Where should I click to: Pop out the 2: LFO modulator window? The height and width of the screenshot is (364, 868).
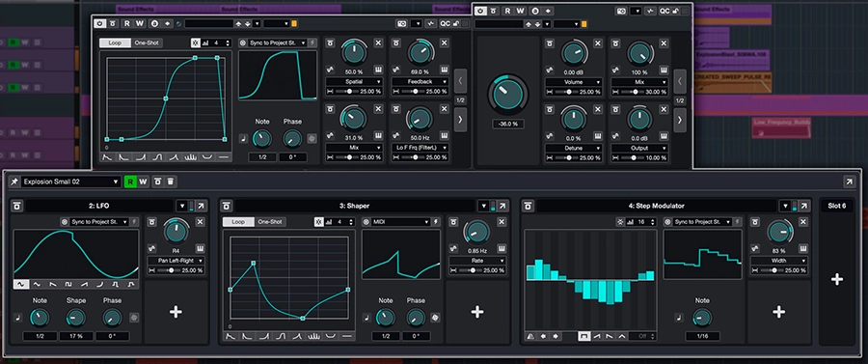[x=201, y=206]
